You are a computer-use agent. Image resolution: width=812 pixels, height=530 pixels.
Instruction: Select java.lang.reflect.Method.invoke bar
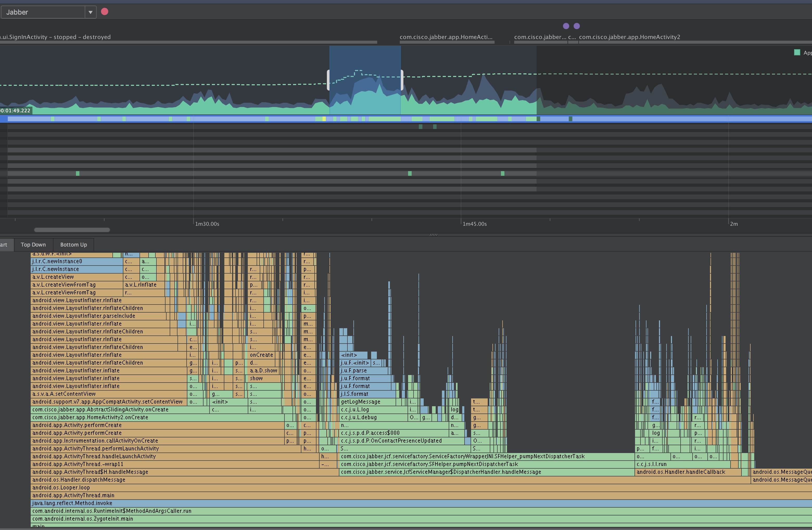(421, 503)
